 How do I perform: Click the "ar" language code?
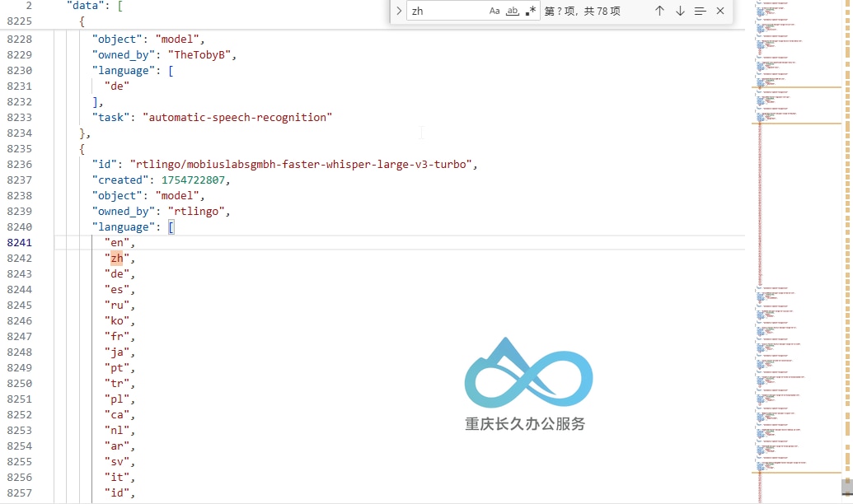tap(117, 446)
